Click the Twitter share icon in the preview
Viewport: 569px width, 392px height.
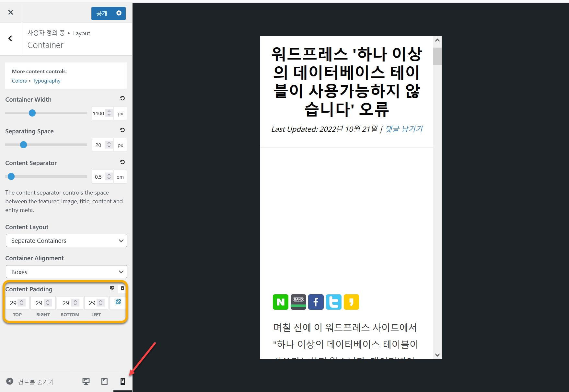333,302
